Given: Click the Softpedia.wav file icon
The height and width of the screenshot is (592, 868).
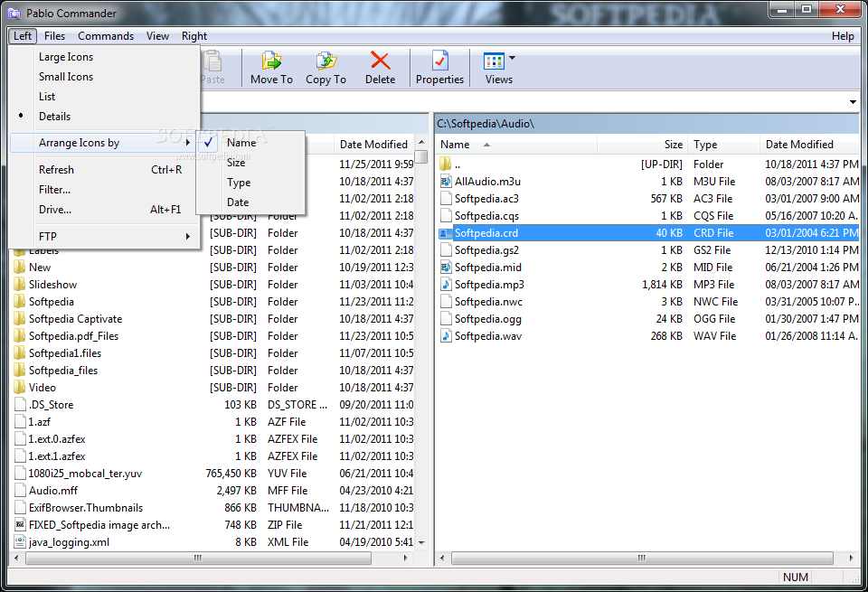Looking at the screenshot, I should 446,336.
